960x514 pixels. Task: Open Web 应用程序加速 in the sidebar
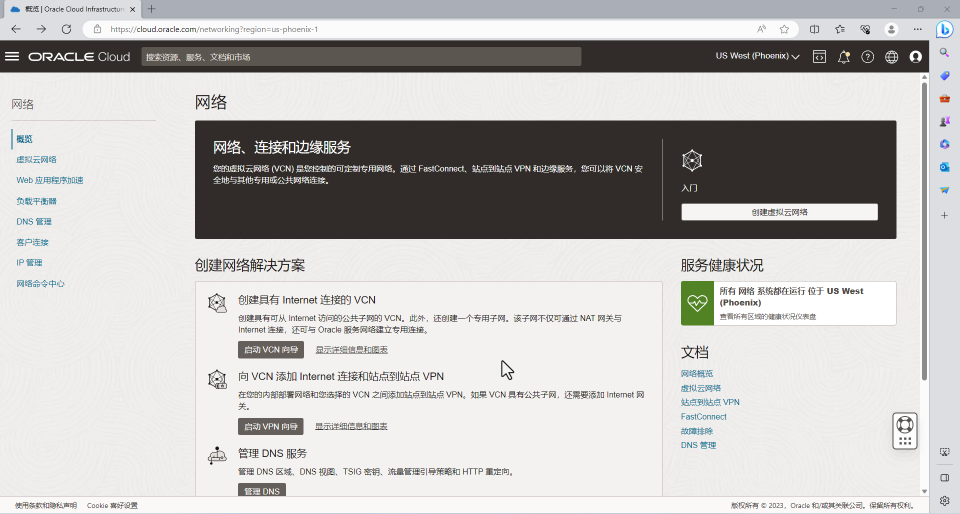pyautogui.click(x=50, y=181)
